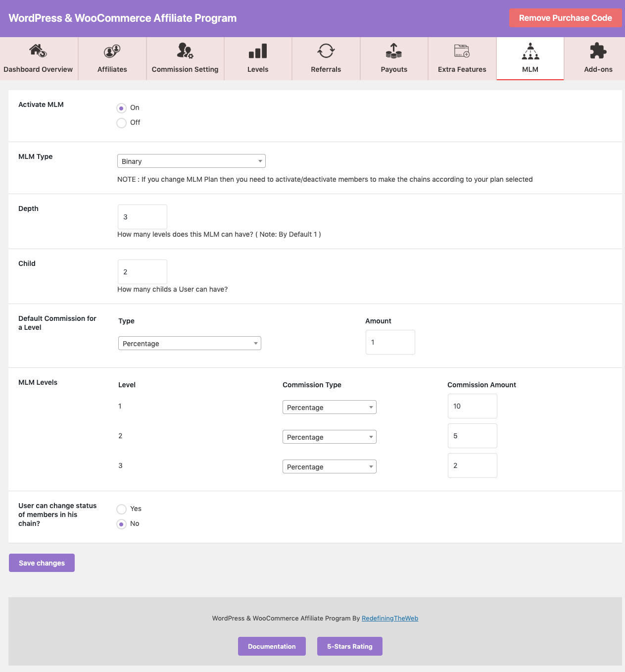The image size is (625, 672).
Task: Set Activate MLM to On
Action: click(121, 108)
